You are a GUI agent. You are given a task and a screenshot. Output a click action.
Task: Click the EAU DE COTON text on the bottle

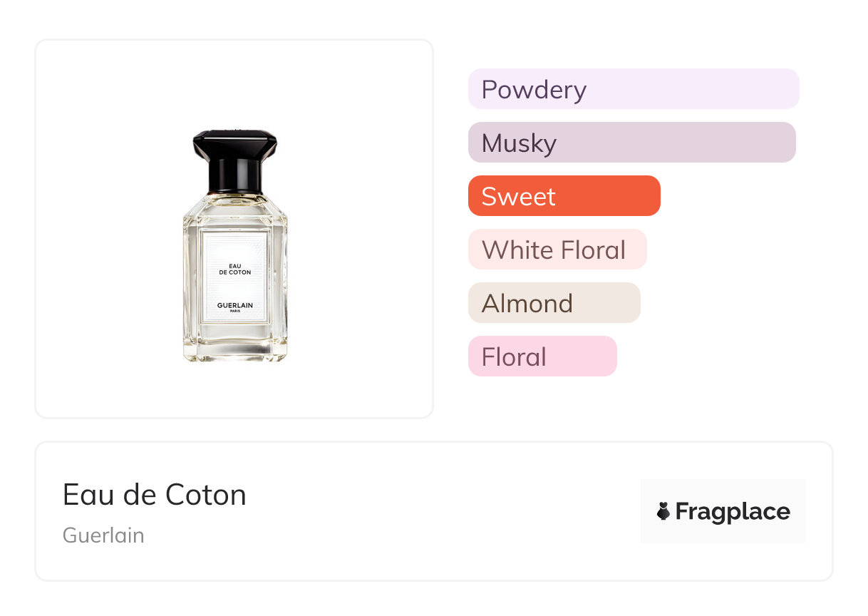click(234, 269)
